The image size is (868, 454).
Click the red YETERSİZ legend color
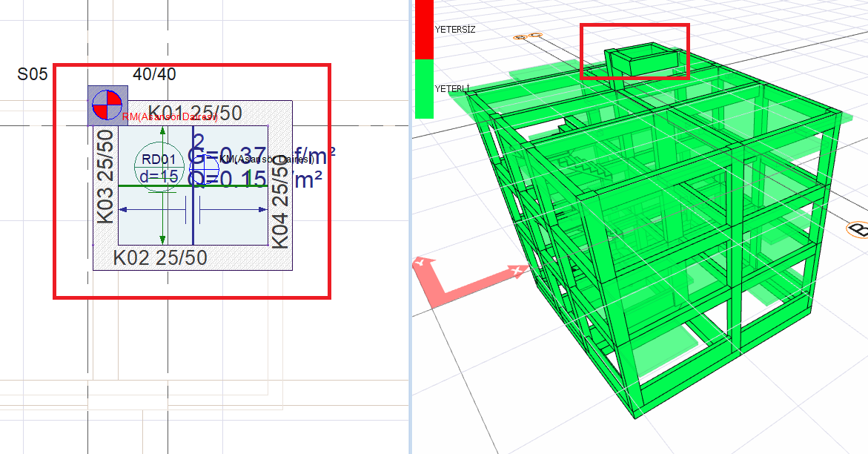coord(424,29)
